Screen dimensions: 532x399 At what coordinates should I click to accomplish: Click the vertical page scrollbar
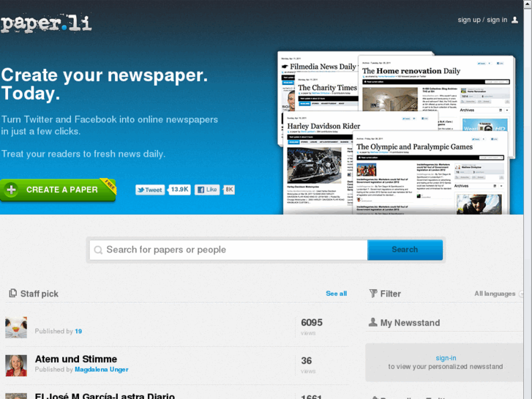[528, 199]
